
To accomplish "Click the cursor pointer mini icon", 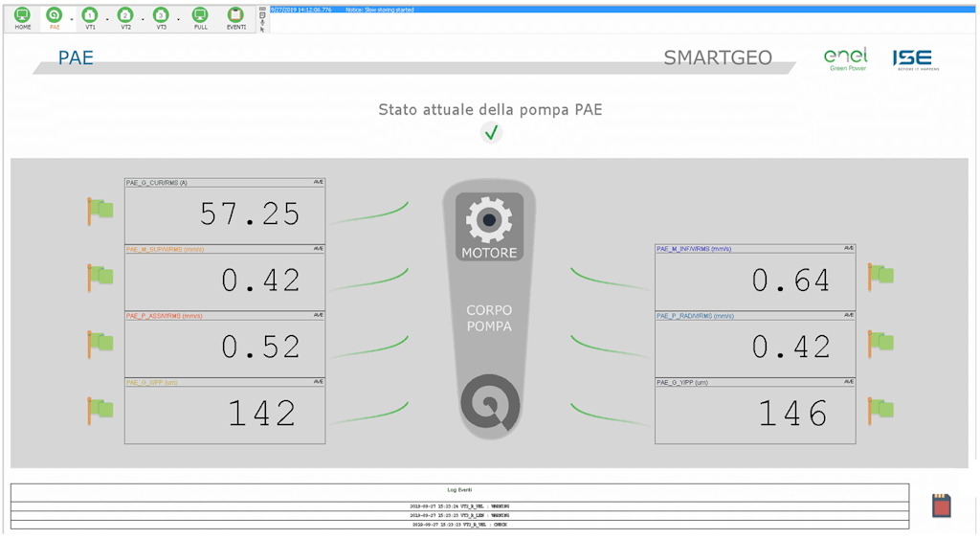I will [262, 29].
